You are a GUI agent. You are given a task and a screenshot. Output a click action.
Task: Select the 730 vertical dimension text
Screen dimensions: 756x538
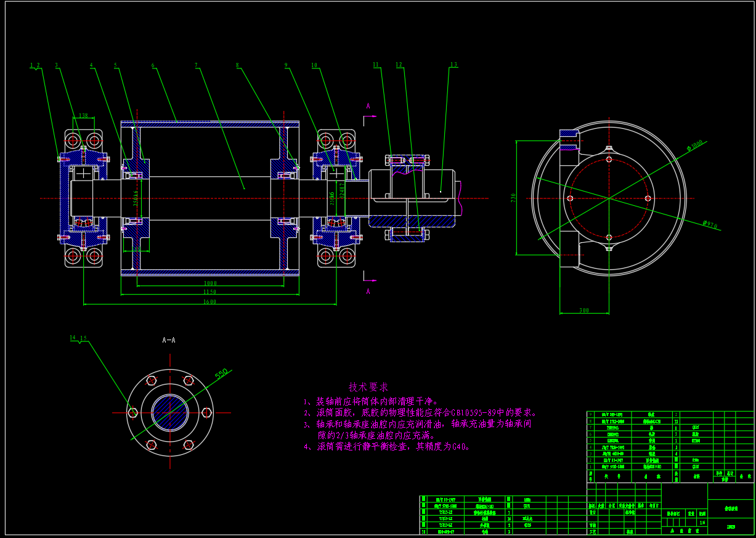[x=513, y=197]
